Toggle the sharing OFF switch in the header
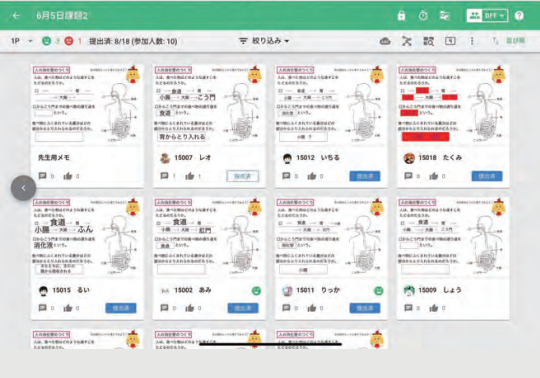Viewport: 540px width, 378px height. click(487, 15)
